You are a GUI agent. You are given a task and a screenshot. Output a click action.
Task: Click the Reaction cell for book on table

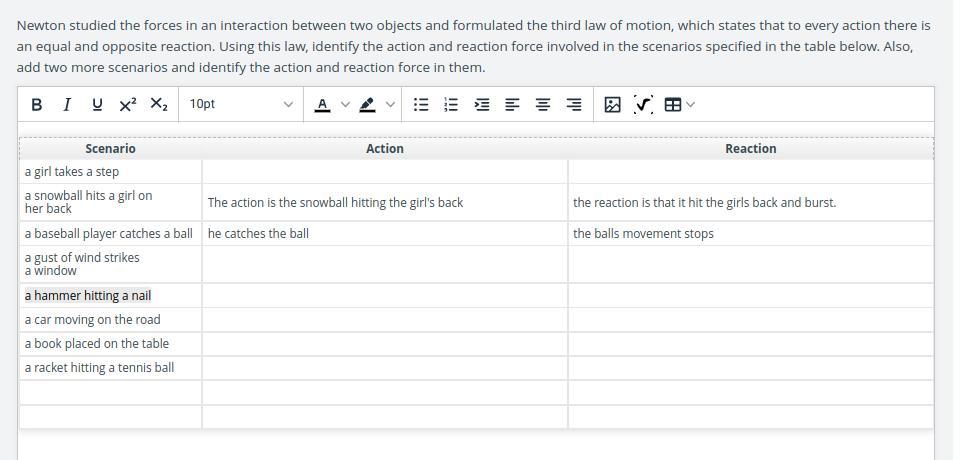click(750, 344)
